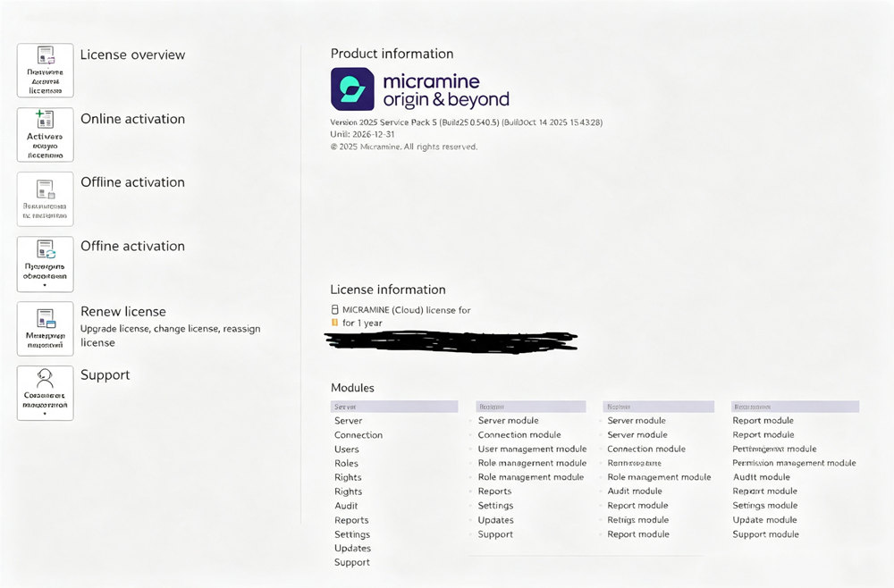Select the "Role mangement module" entry
Viewport: 894px width, 588px height.
659,477
